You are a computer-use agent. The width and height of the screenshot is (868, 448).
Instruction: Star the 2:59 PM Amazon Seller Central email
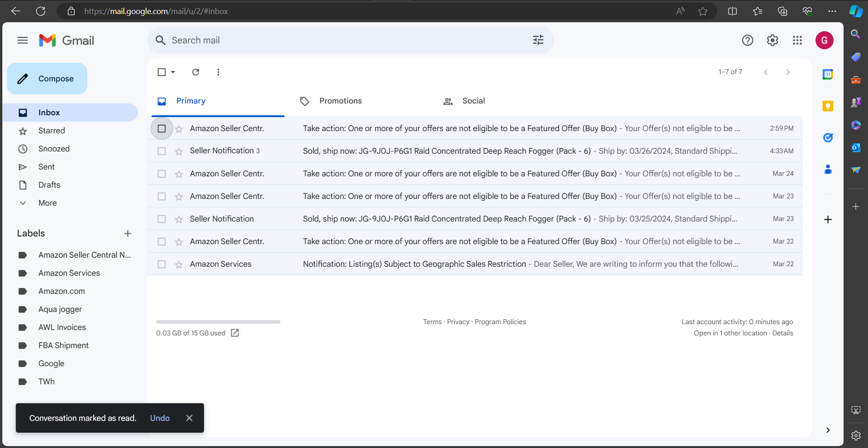coord(179,129)
